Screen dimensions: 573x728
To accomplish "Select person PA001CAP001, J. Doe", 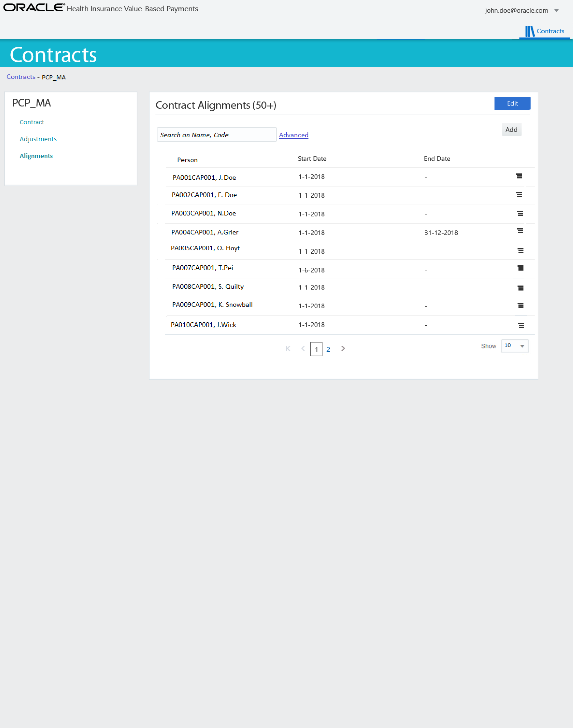I will coord(204,178).
